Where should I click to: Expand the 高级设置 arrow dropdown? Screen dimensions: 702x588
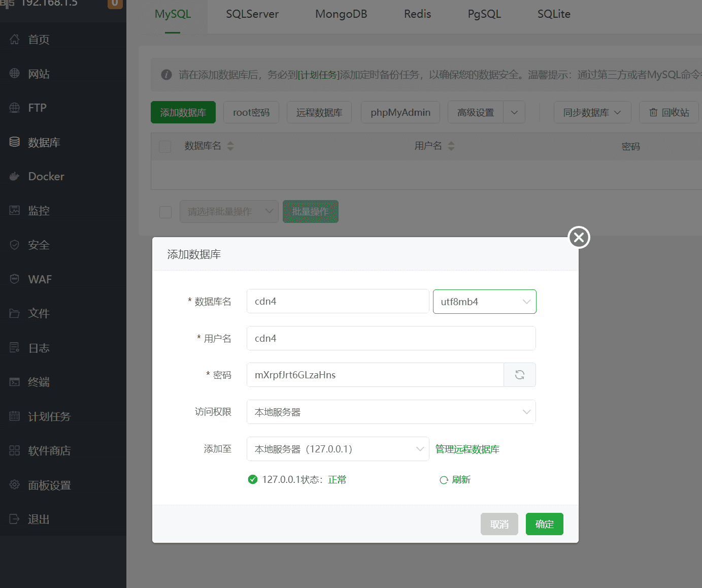514,112
